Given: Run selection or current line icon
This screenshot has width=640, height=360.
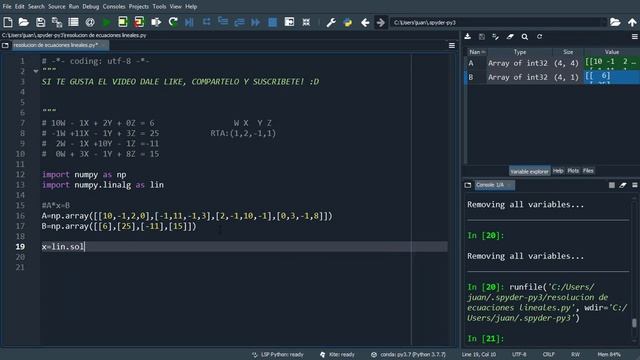Looking at the screenshot, I should tap(156, 22).
